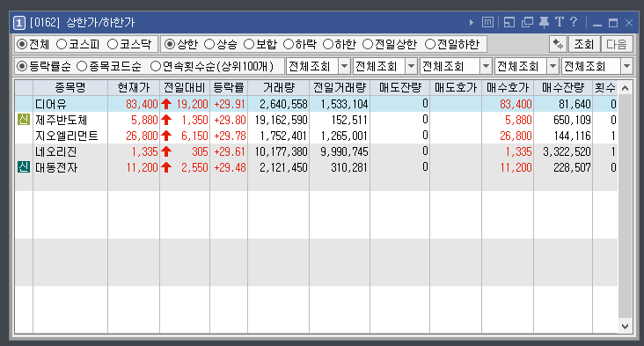This screenshot has height=346, width=644.
Task: Pin the window with the pushpin icon
Action: pyautogui.click(x=545, y=22)
